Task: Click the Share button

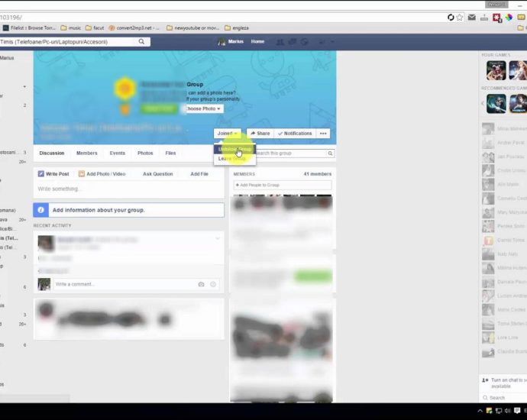Action: coord(260,134)
